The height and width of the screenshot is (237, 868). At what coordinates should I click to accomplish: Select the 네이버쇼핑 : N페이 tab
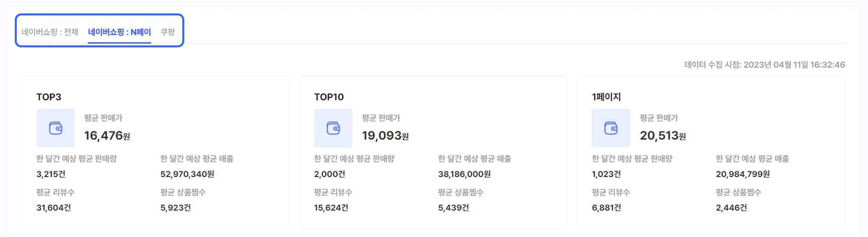click(119, 32)
